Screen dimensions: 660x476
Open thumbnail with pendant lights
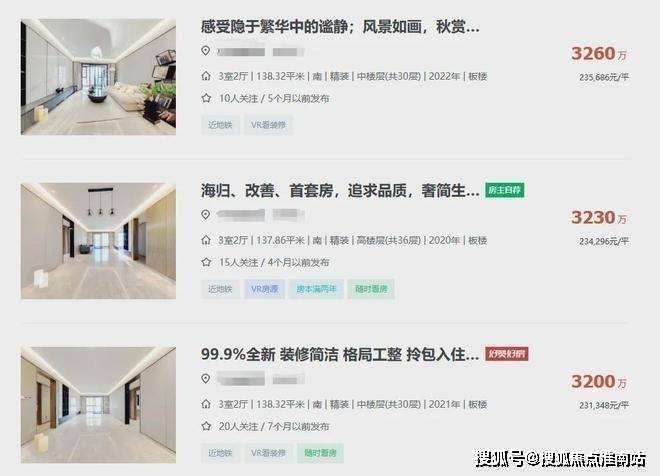click(x=98, y=241)
